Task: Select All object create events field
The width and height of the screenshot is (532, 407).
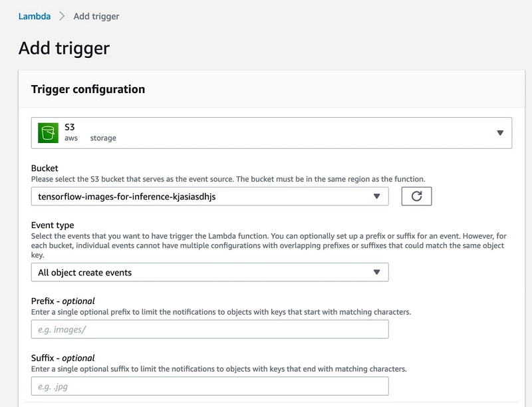Action: pyautogui.click(x=209, y=272)
